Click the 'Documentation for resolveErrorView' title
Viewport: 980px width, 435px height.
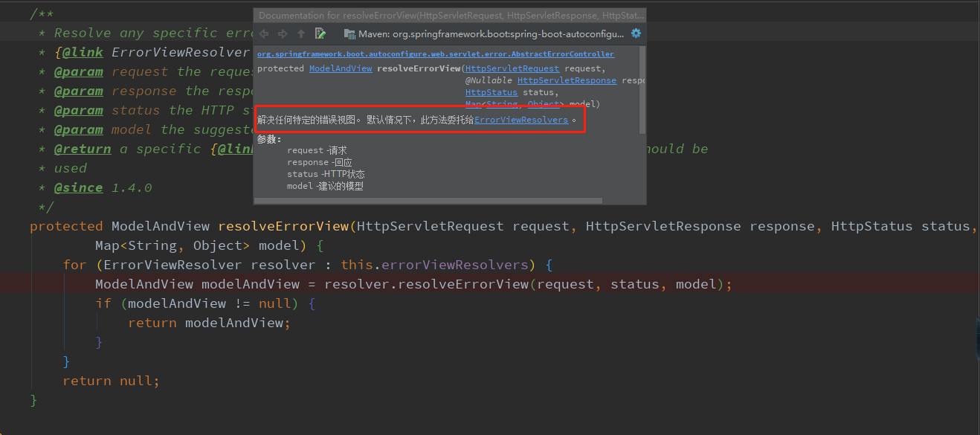tap(451, 15)
